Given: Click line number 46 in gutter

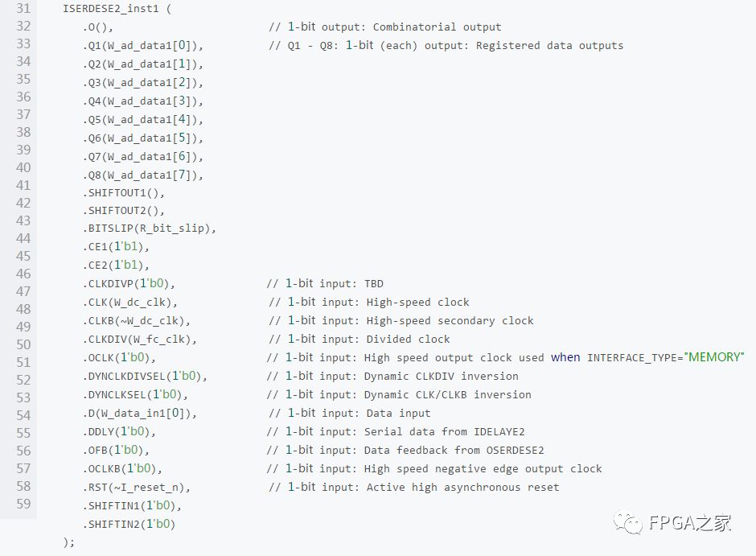Looking at the screenshot, I should (x=23, y=274).
